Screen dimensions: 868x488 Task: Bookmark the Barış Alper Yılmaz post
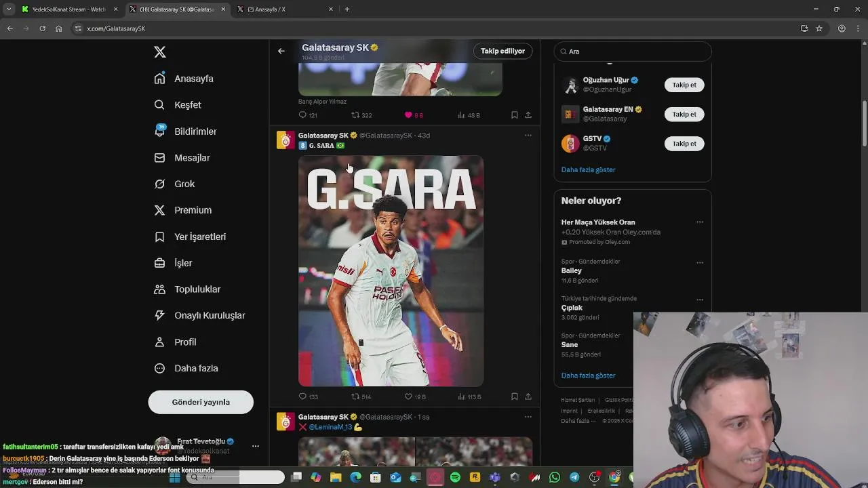[514, 115]
